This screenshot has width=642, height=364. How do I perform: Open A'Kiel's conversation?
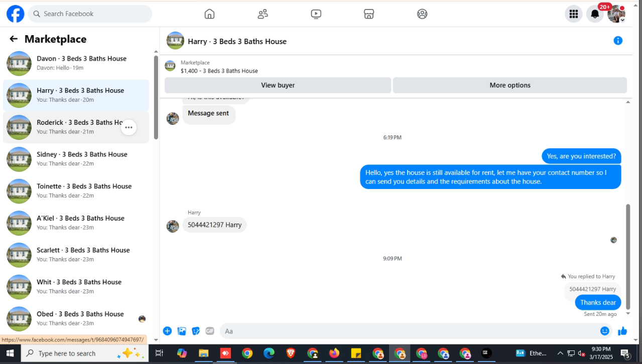pos(76,223)
